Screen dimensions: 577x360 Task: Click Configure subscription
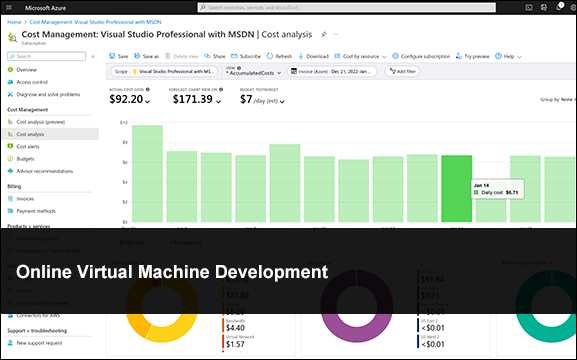421,56
